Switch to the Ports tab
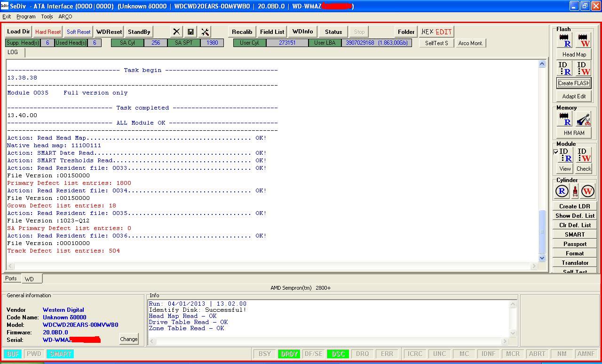602x364 pixels. pyautogui.click(x=11, y=278)
